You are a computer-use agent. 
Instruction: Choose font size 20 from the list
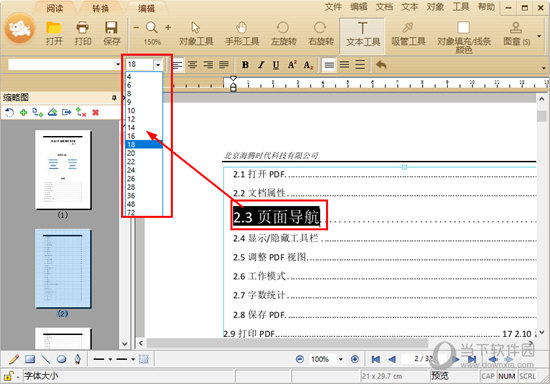(144, 153)
